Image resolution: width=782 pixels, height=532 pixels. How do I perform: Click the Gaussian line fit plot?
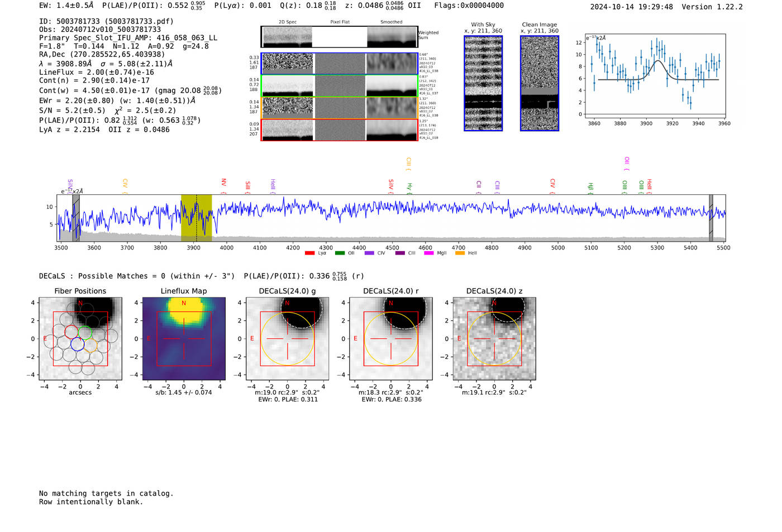point(655,76)
